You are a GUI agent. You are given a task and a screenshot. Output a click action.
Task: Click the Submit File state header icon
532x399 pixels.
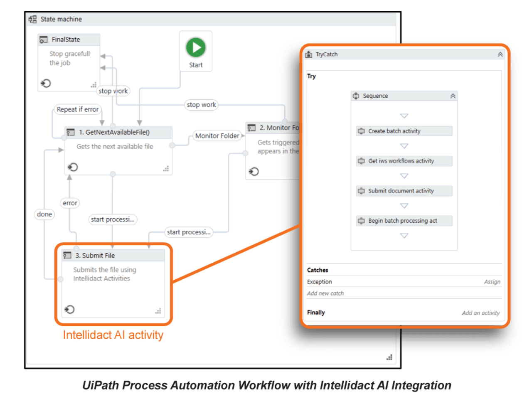[67, 256]
